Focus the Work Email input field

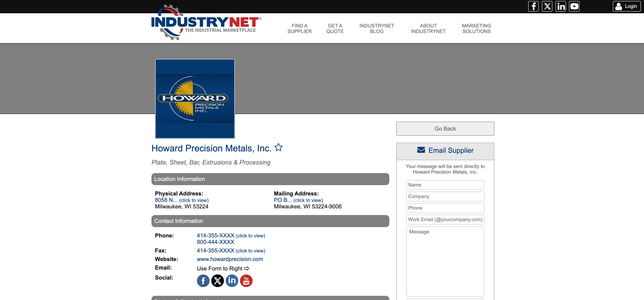(445, 219)
